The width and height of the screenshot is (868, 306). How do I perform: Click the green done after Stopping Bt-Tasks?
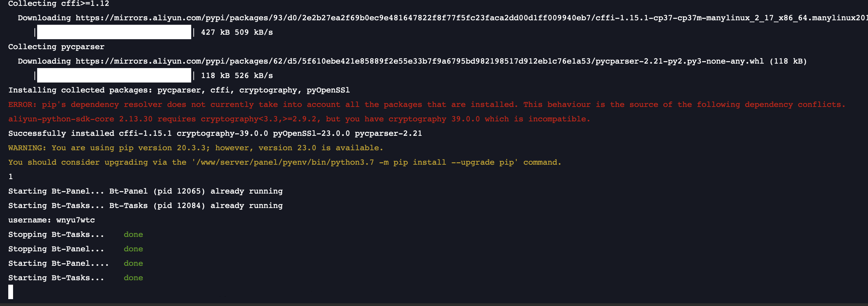(133, 234)
